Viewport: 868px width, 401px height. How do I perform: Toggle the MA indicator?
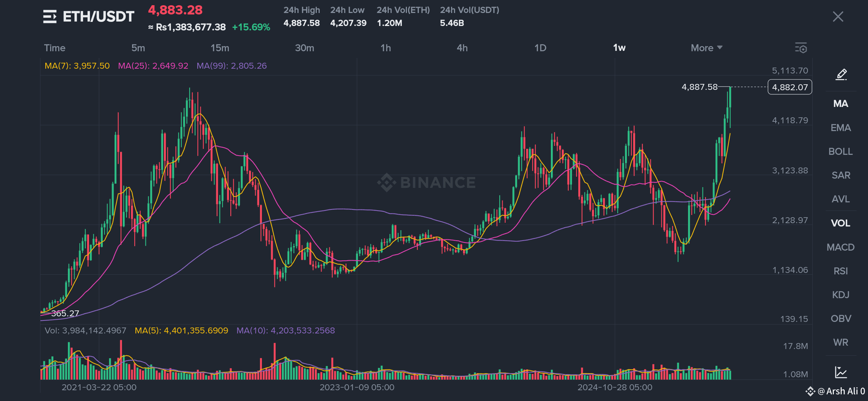(x=841, y=104)
